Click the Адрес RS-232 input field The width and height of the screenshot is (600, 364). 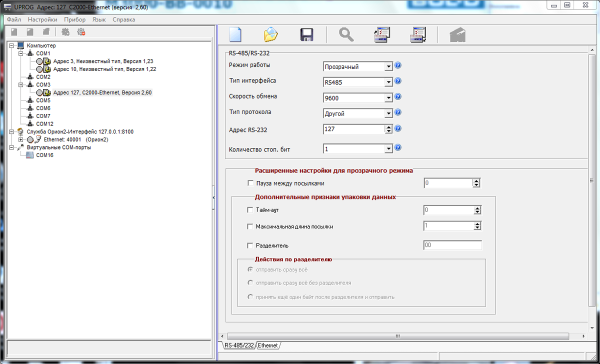(353, 129)
